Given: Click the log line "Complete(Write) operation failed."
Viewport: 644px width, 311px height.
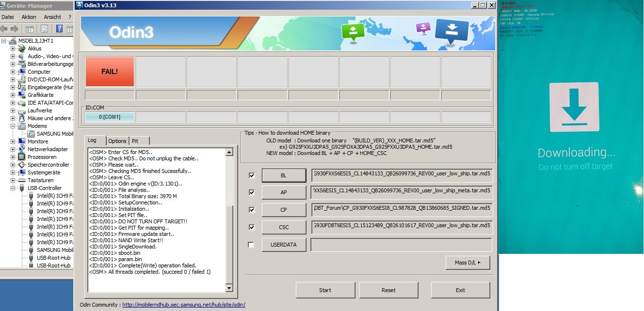Looking at the screenshot, I should click(143, 265).
